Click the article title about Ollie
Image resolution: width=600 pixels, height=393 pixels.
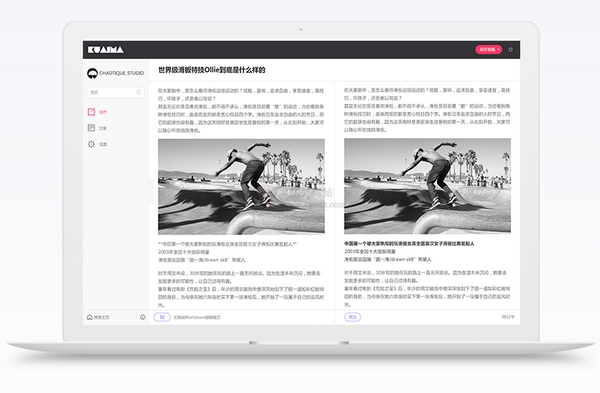tap(212, 70)
